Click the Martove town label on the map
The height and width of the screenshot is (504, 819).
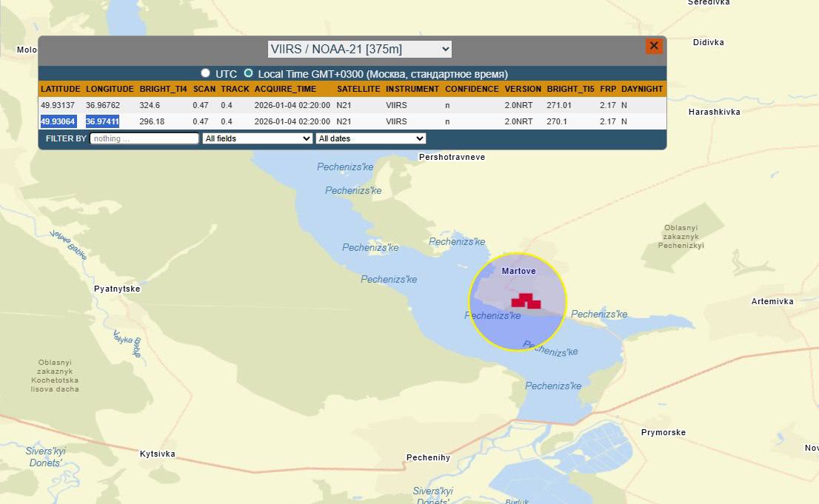(x=518, y=271)
